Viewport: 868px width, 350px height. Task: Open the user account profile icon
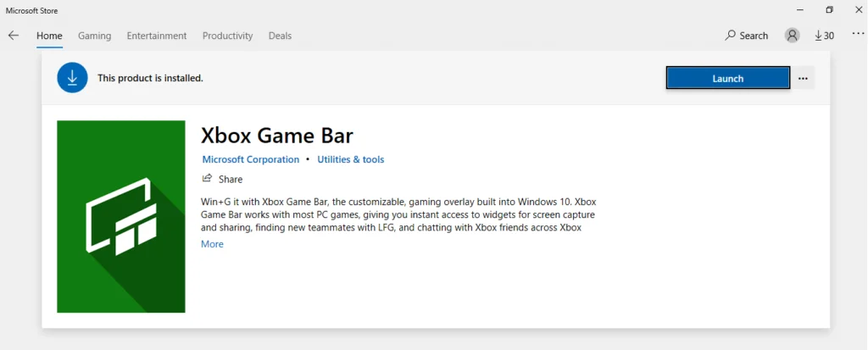point(793,36)
